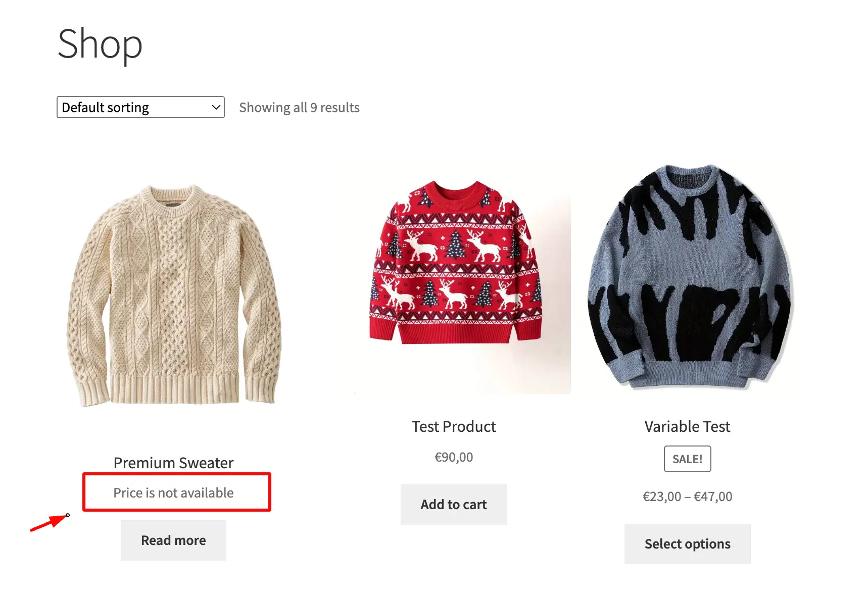This screenshot has width=868, height=596.
Task: Click the 'Showing all 9 results' text
Action: pyautogui.click(x=299, y=108)
